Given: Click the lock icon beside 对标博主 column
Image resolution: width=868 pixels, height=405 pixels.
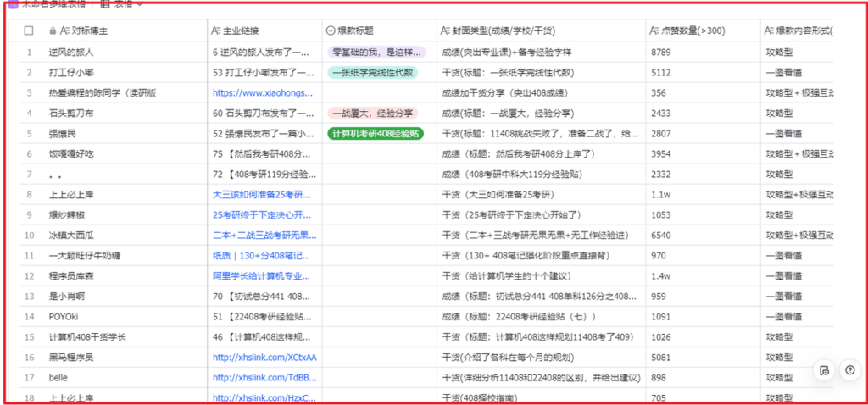Looking at the screenshot, I should coord(53,31).
